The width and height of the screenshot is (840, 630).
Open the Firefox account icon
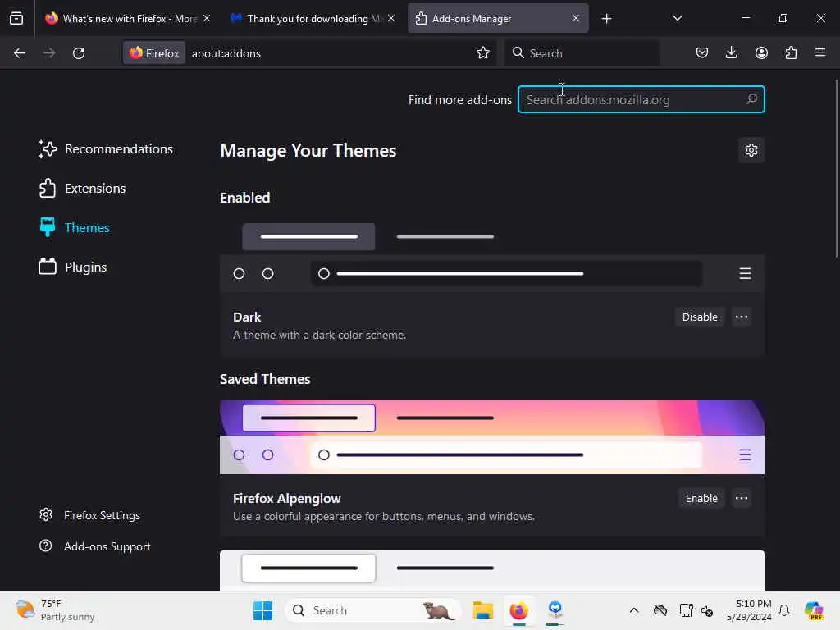761,53
